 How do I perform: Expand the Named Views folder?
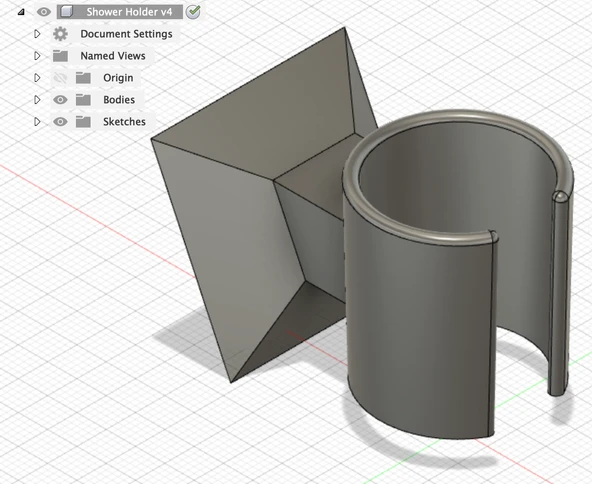click(37, 56)
